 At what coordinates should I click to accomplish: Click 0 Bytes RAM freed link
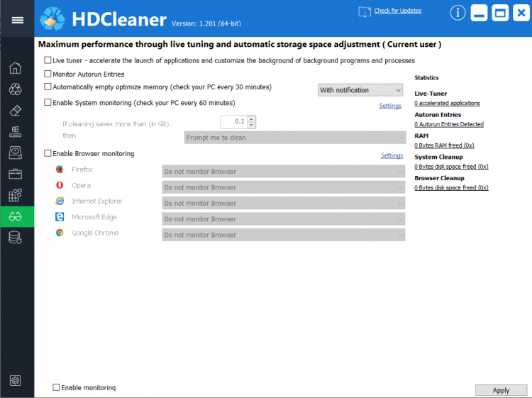pyautogui.click(x=444, y=145)
